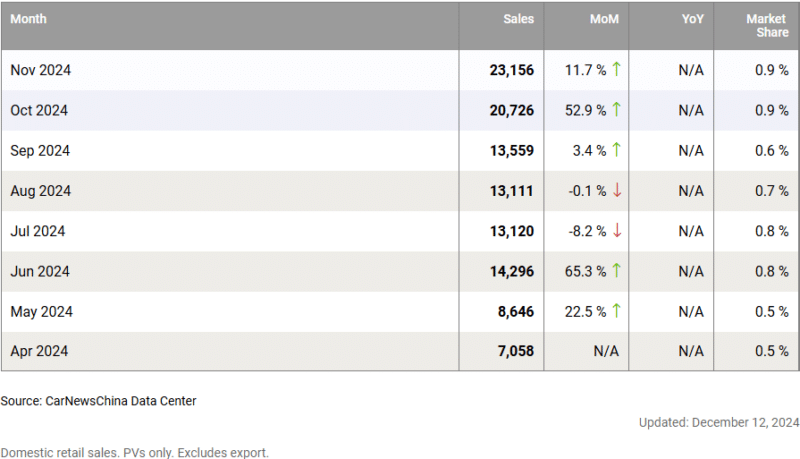Click the YoY column header

(691, 19)
